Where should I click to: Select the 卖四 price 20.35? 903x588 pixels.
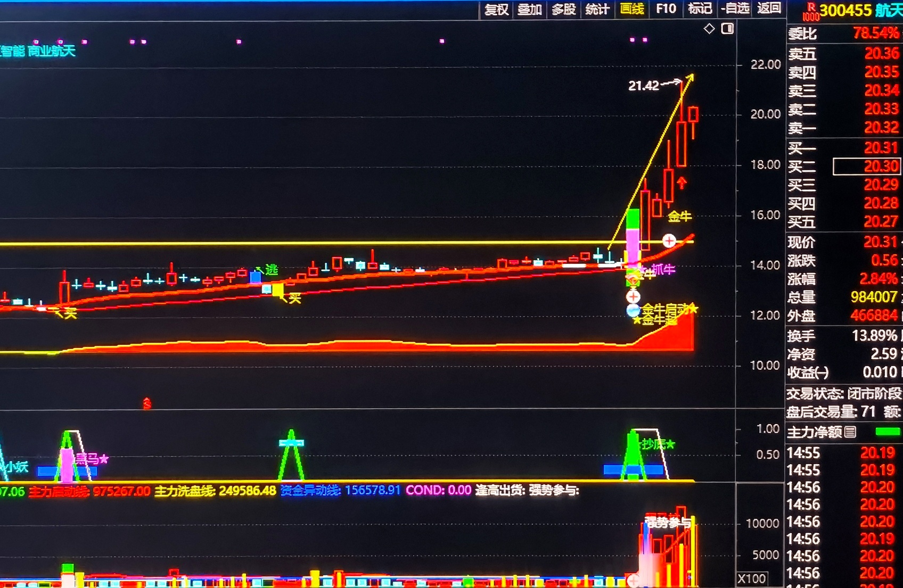point(882,72)
